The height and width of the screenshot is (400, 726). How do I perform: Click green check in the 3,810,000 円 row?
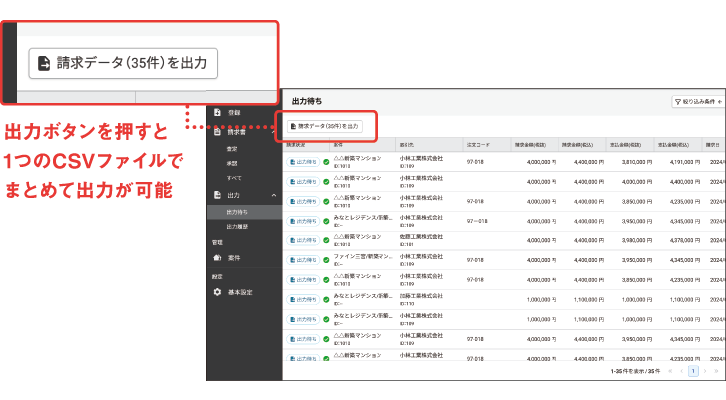coord(326,162)
